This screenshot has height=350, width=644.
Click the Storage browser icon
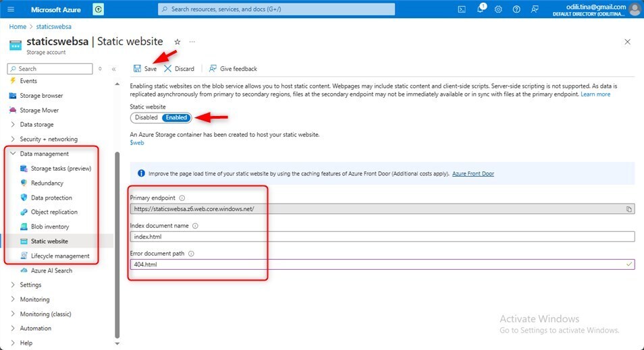[13, 96]
